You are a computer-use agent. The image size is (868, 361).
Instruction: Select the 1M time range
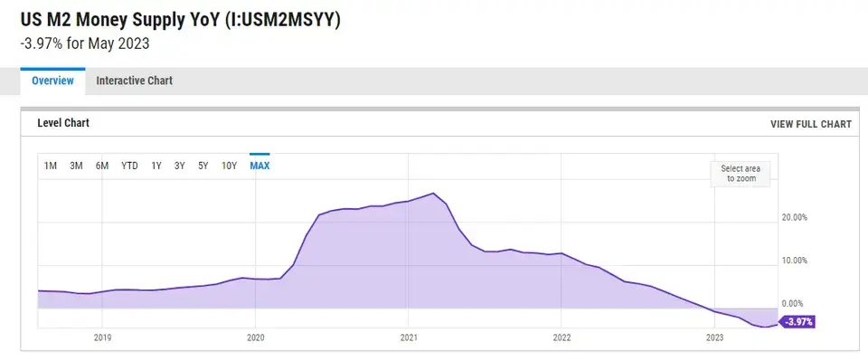(51, 166)
